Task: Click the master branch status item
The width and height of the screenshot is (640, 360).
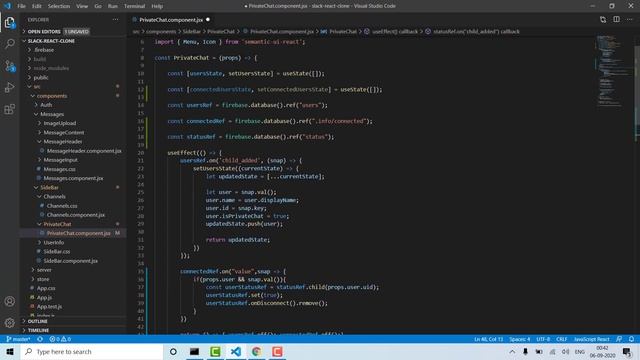Action: click(18, 339)
